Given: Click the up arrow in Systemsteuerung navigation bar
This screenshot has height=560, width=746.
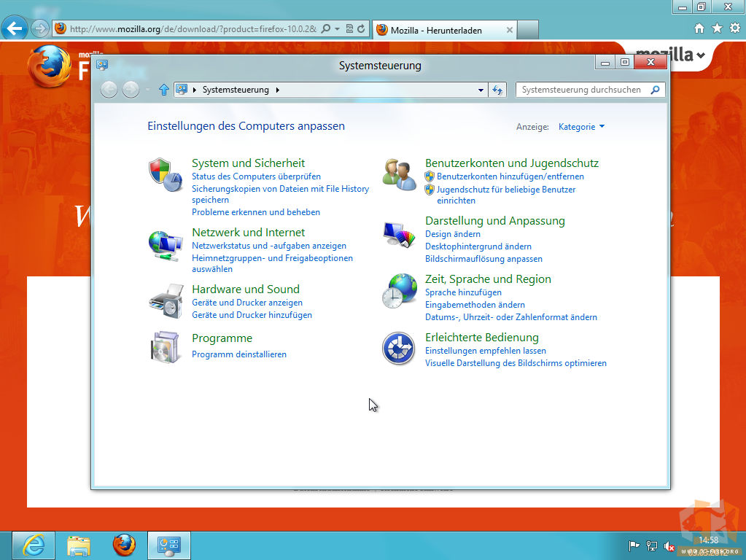Looking at the screenshot, I should 164,90.
